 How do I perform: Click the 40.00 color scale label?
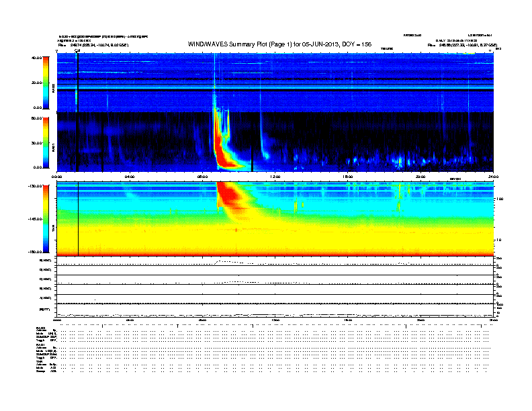[x=36, y=58]
